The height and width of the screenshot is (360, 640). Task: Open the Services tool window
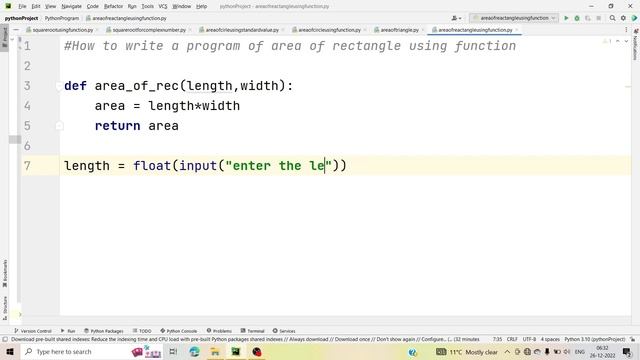click(x=284, y=331)
